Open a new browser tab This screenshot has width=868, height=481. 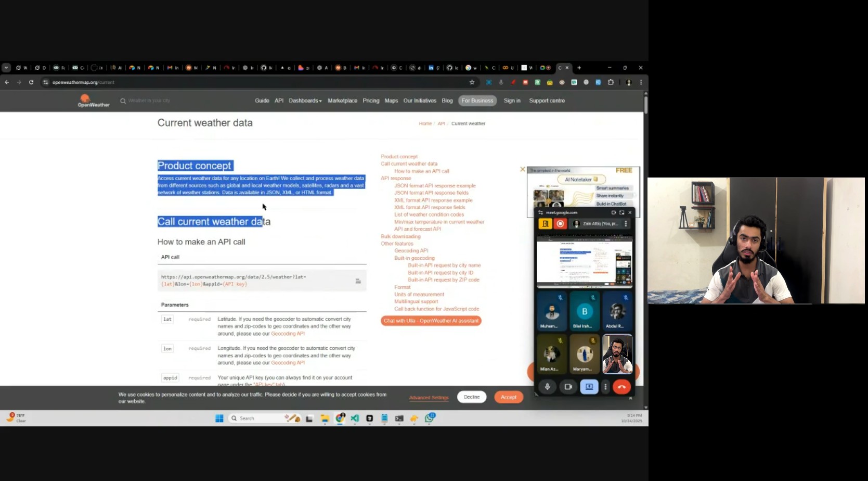pyautogui.click(x=579, y=68)
